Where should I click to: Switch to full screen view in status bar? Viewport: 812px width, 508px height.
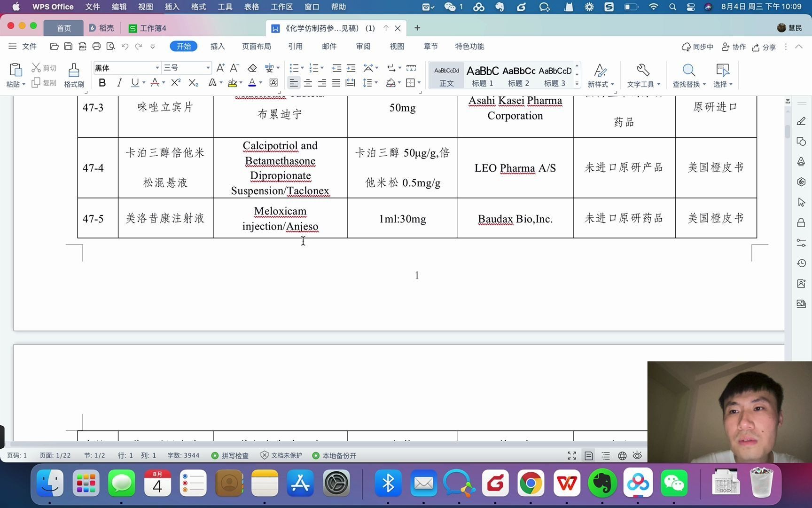pos(572,456)
